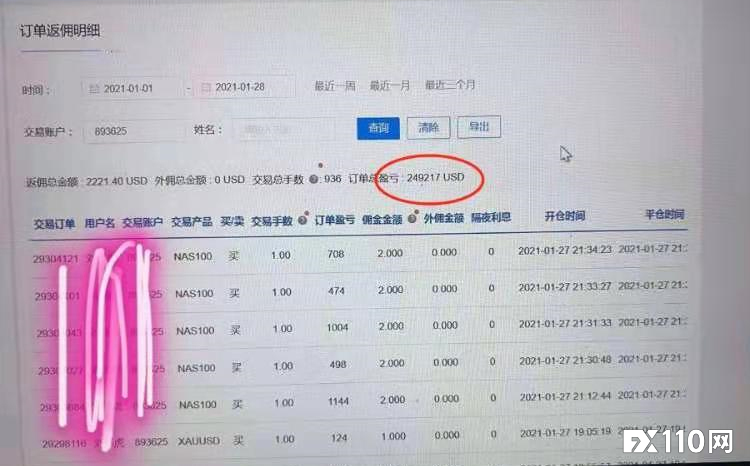Click the 外佣总金额 0 USD summary
Image resolution: width=750 pixels, height=466 pixels.
click(199, 180)
